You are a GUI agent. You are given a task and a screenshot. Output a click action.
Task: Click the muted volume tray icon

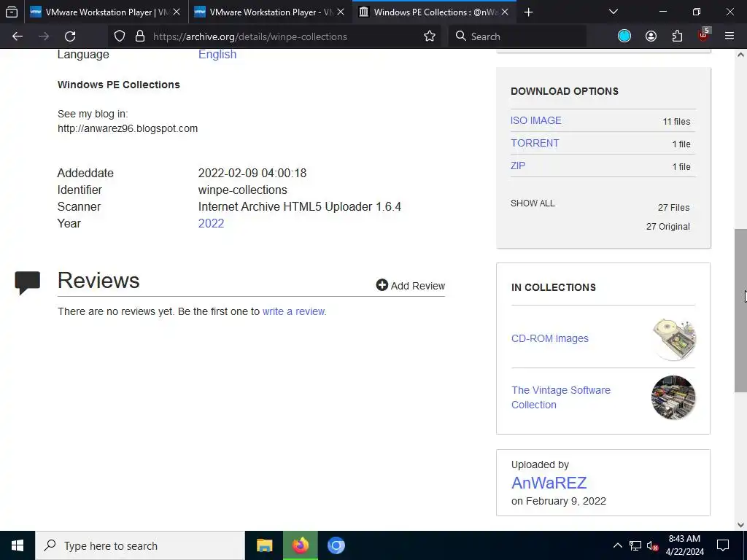653,546
